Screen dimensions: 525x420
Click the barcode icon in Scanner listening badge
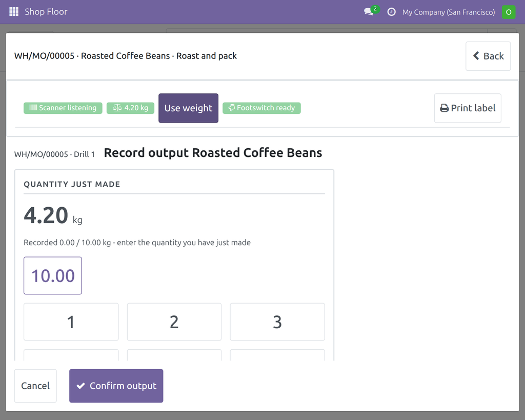(33, 108)
